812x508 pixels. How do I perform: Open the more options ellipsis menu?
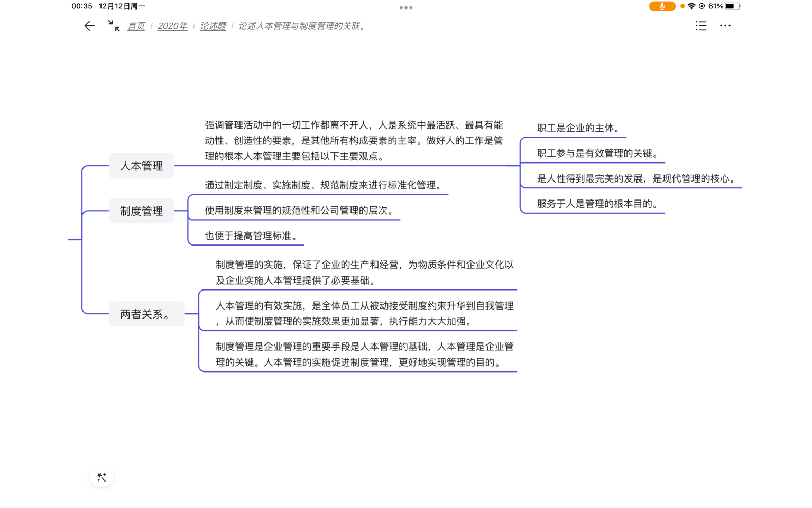click(x=725, y=25)
